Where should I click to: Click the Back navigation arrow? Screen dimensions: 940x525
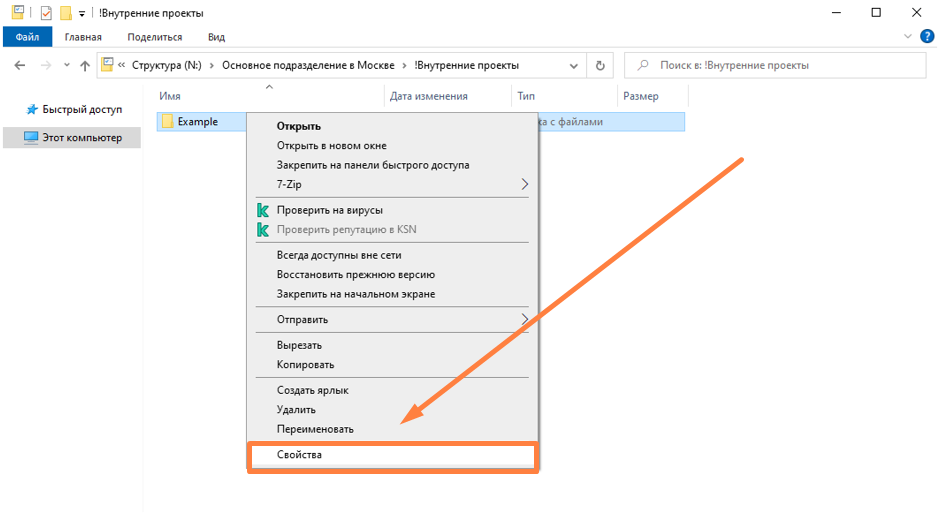(x=19, y=66)
